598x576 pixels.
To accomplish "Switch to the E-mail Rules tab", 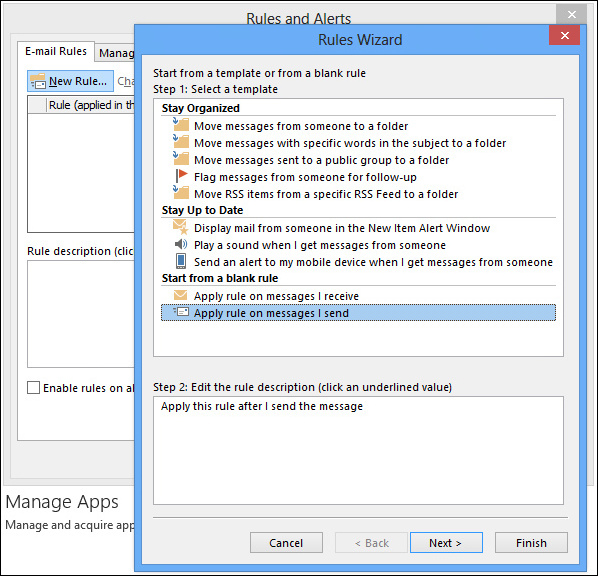I will 56,51.
